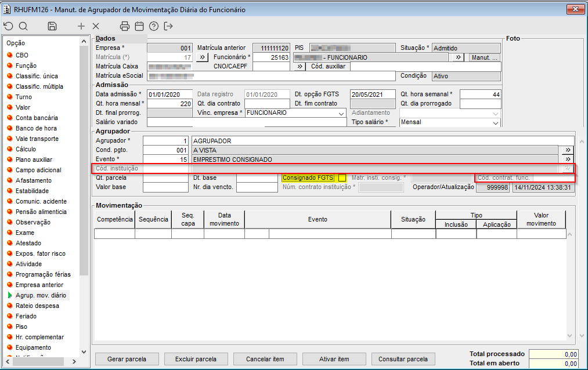The image size is (588, 370).
Task: Click the Dt. opção FGTS field
Action: coord(373,95)
